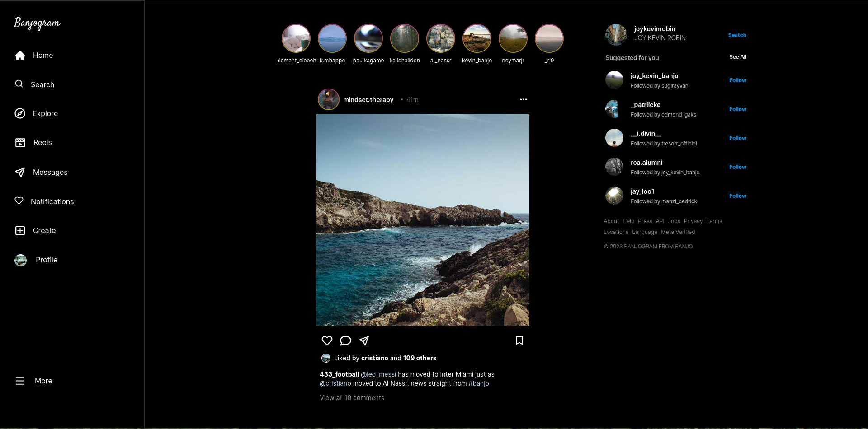Open al_nassr's story

coord(441,38)
